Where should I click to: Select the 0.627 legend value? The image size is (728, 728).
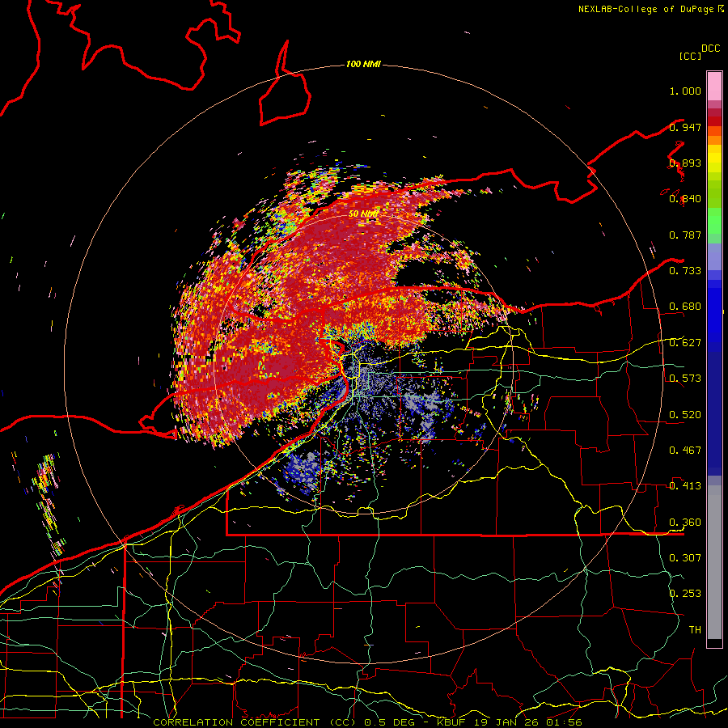click(685, 343)
